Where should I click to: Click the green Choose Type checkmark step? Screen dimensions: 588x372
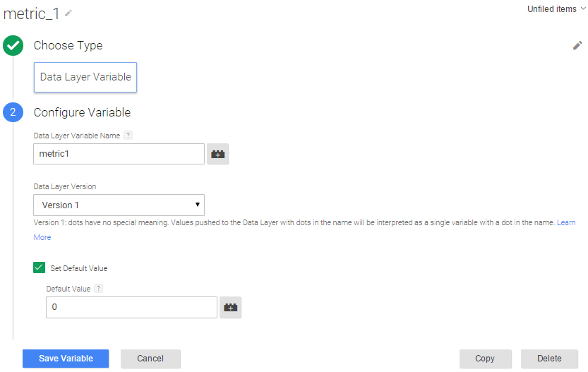coord(13,45)
